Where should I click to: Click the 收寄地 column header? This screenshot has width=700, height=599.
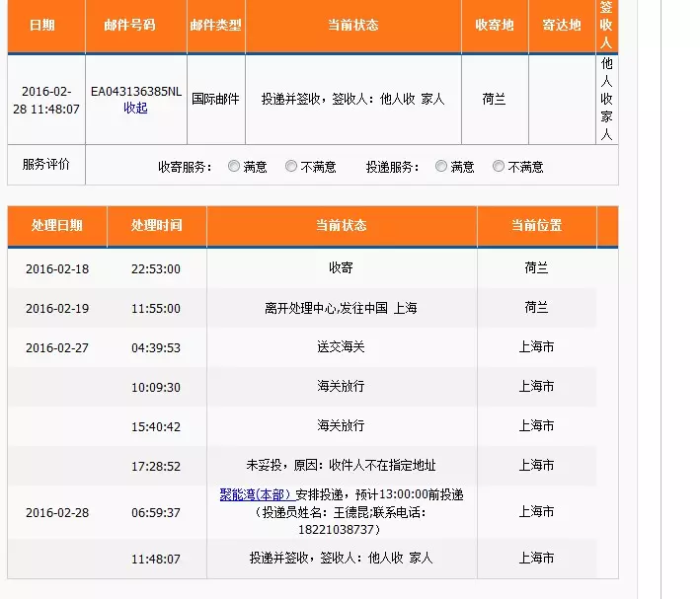pos(495,25)
